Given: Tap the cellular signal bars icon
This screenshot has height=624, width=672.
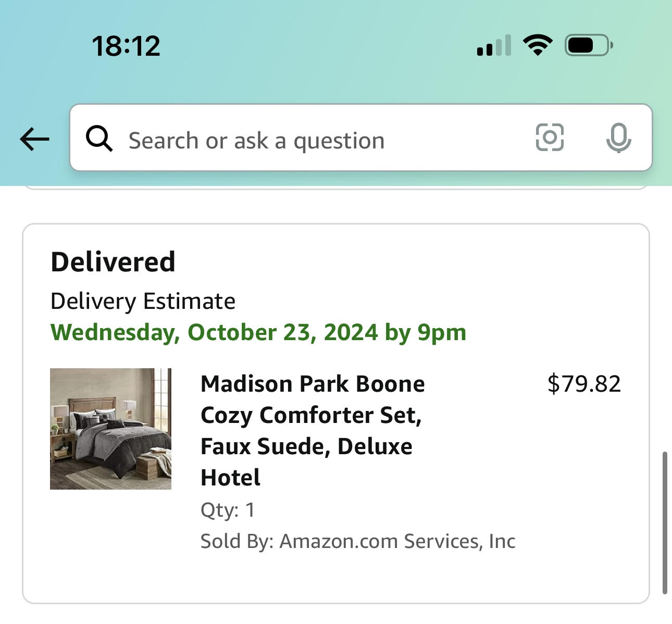Looking at the screenshot, I should [494, 45].
